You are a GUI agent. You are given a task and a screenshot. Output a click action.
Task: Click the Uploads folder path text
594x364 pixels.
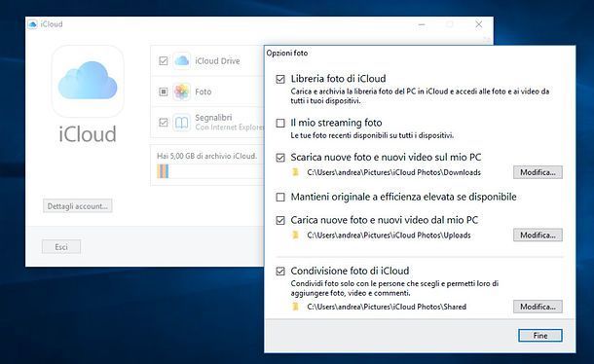389,236
